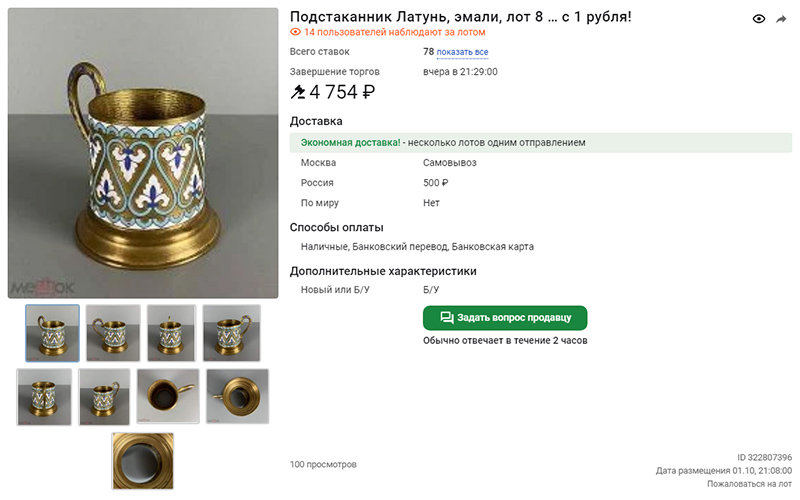The width and height of the screenshot is (800, 500).
Task: Click the orange eye watchers icon
Action: [x=295, y=32]
